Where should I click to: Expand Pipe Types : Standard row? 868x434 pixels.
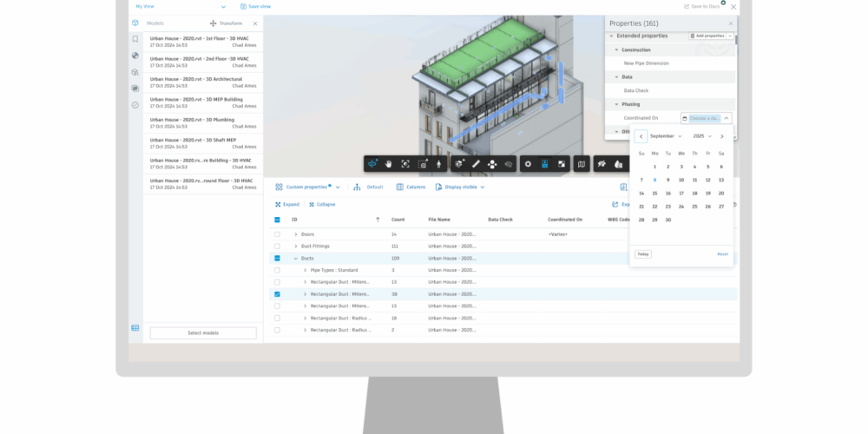pyautogui.click(x=305, y=270)
